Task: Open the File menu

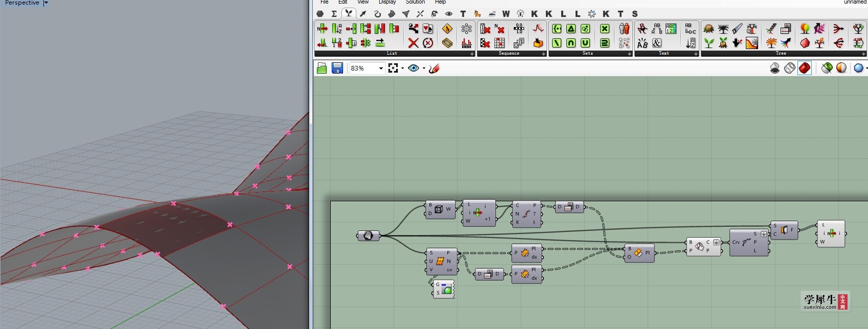Action: pyautogui.click(x=324, y=2)
